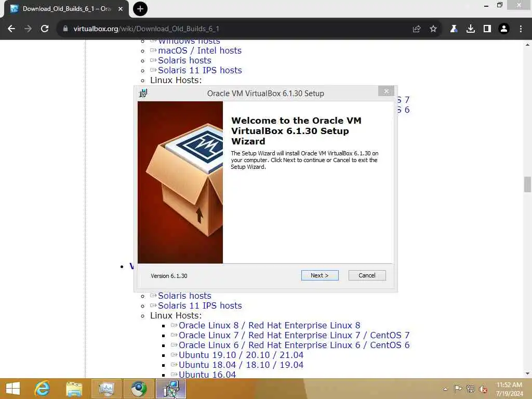The width and height of the screenshot is (532, 399).
Task: Reload the virtualbox.org page
Action: click(x=45, y=29)
